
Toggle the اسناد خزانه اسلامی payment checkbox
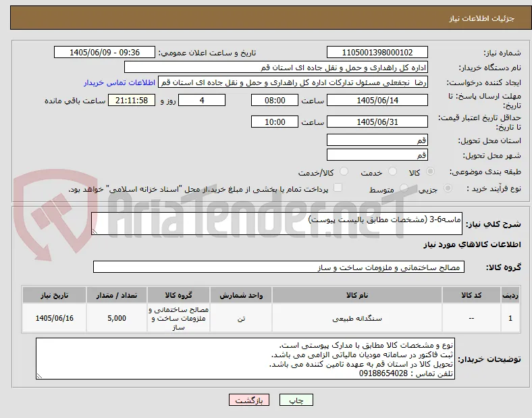click(x=338, y=188)
